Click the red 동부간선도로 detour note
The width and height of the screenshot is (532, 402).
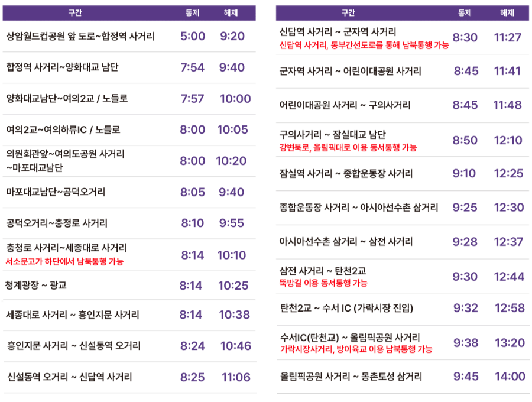(364, 45)
